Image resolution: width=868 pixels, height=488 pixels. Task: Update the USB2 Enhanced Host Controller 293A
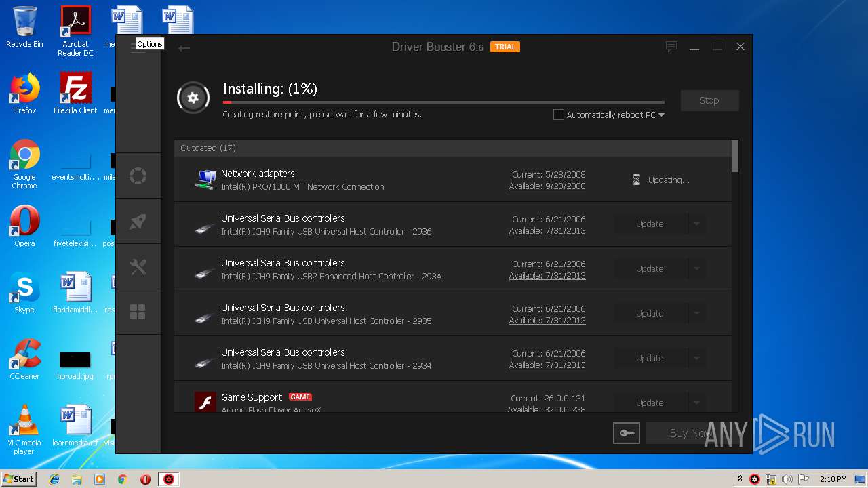click(650, 269)
